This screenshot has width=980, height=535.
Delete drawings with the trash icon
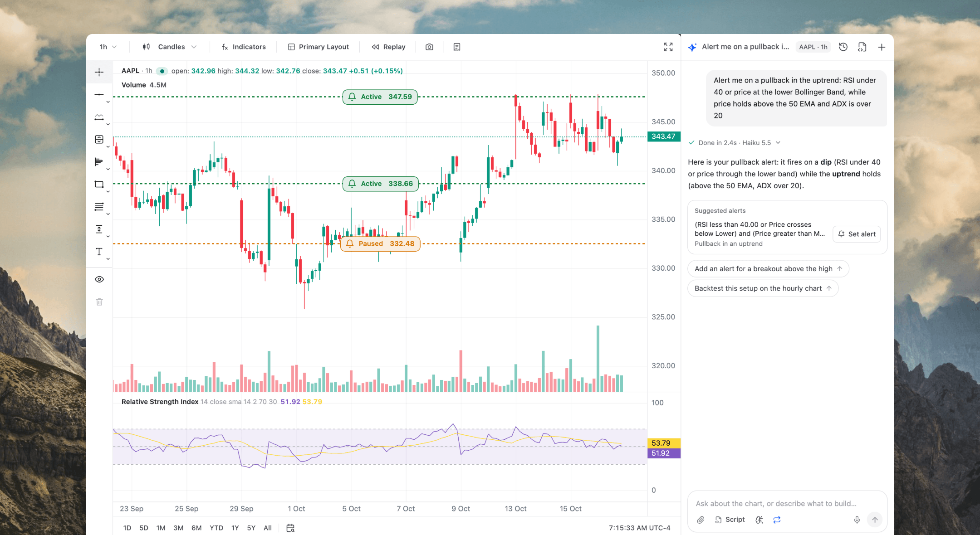99,302
